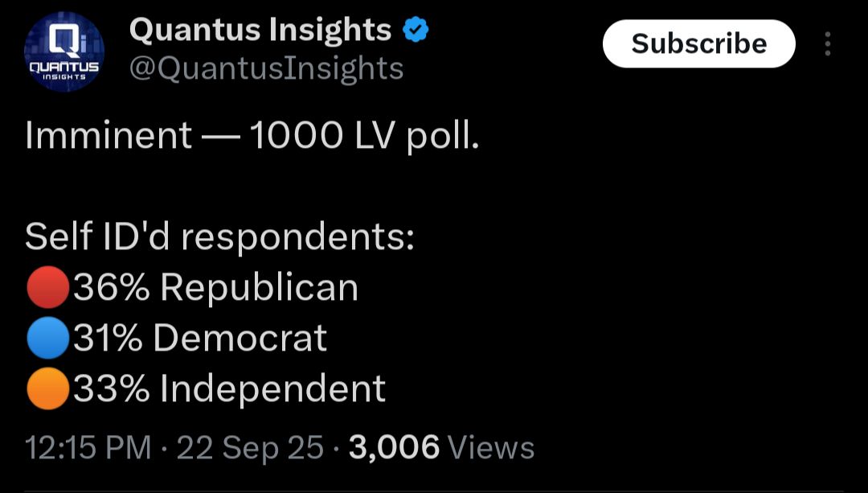Screen dimensions: 868x493
Task: Open the 12:15 PM timestamp link
Action: point(88,448)
